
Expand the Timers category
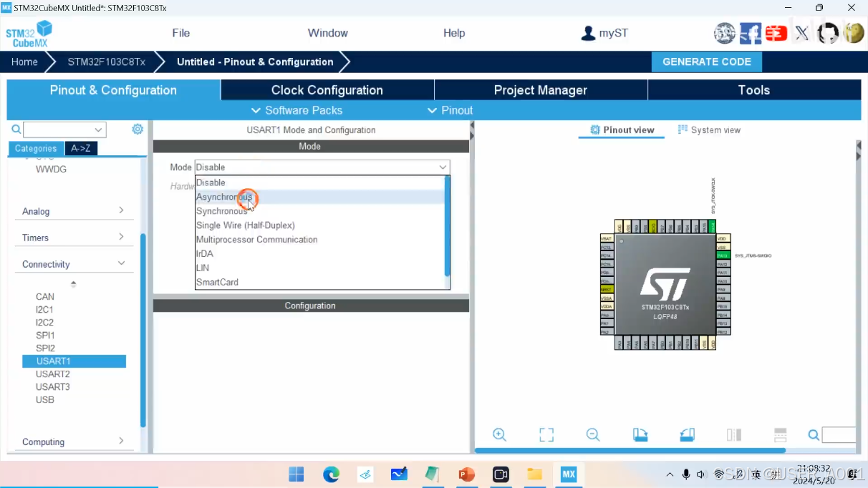74,238
